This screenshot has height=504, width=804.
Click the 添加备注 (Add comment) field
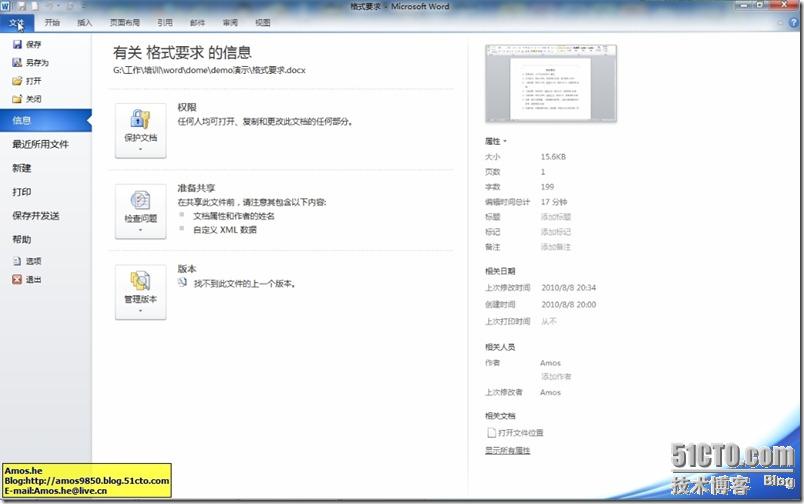point(556,247)
